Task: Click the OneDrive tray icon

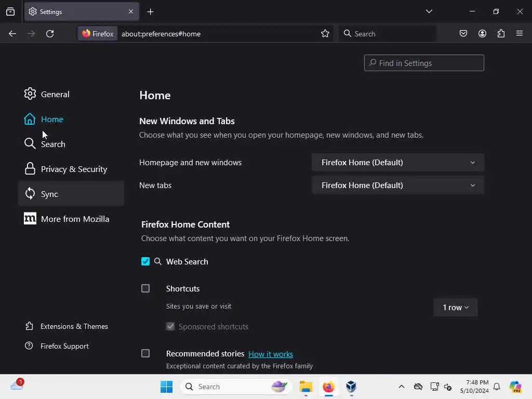Action: [418, 387]
